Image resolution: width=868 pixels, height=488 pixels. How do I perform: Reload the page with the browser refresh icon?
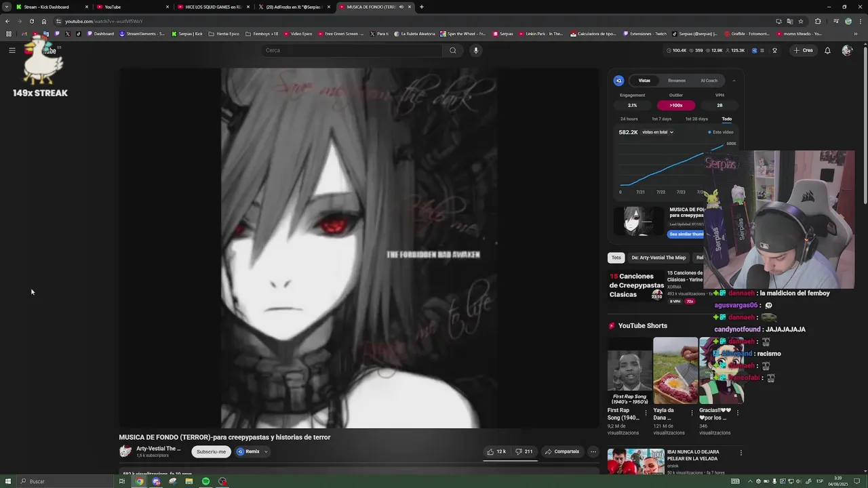click(31, 21)
